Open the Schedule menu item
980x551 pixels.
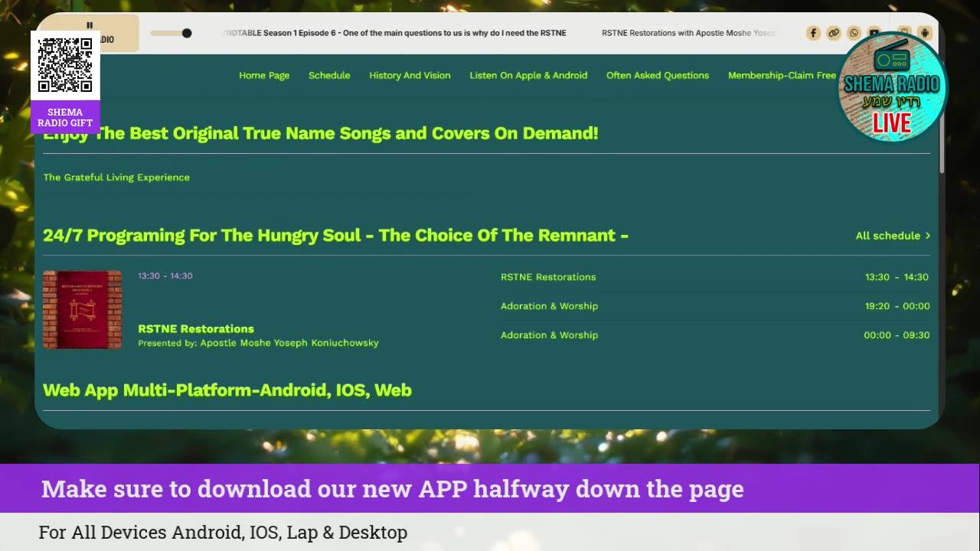click(x=329, y=75)
